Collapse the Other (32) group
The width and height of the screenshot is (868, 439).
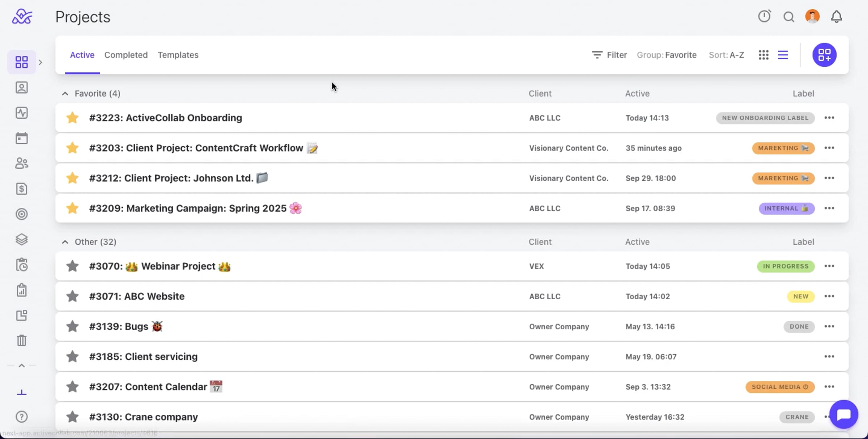[65, 242]
